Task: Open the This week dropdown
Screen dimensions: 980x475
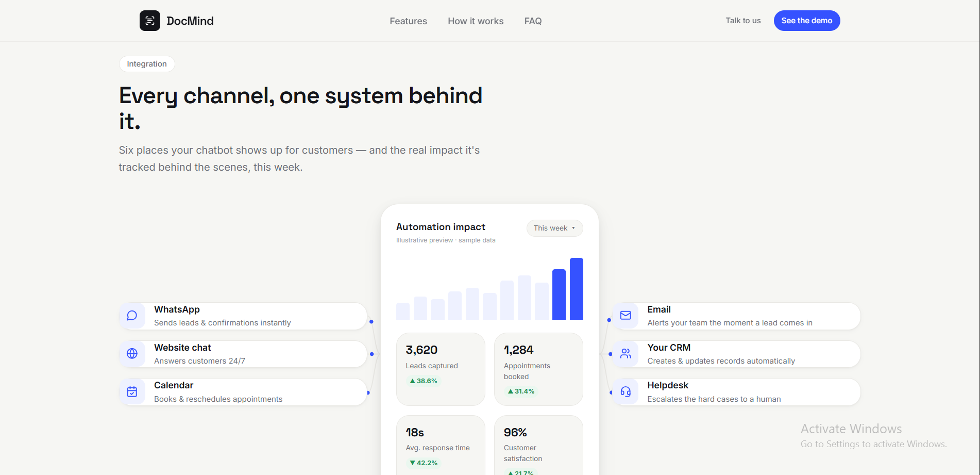Action: tap(554, 228)
